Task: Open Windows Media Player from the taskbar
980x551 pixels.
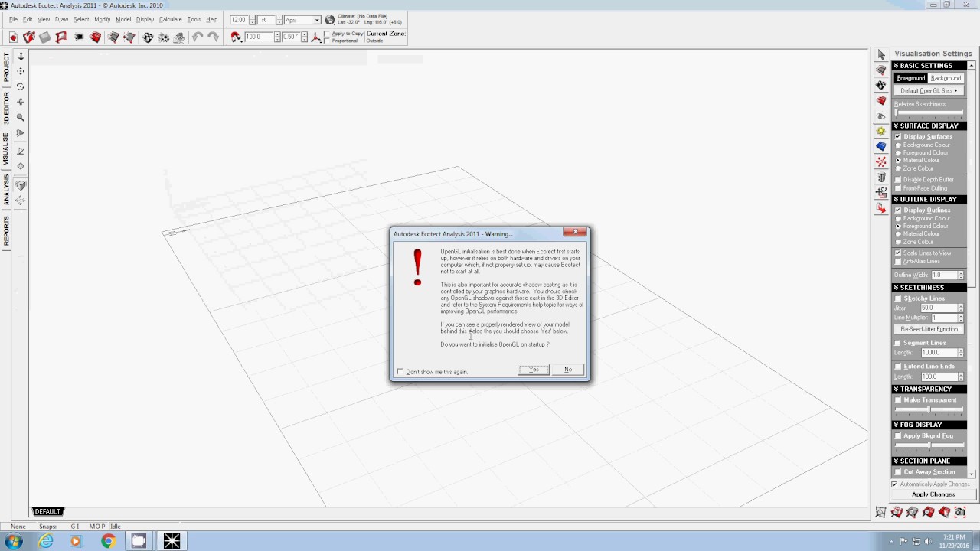Action: pyautogui.click(x=75, y=541)
